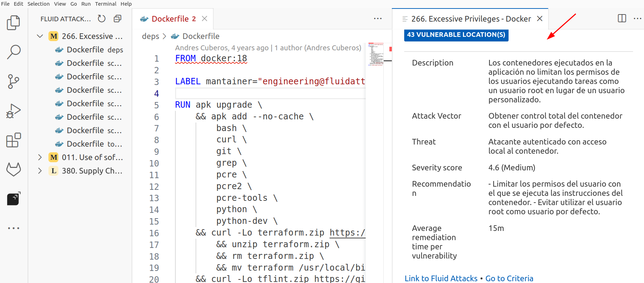
Task: Show additional views ellipsis in activity bar
Action: click(x=13, y=228)
